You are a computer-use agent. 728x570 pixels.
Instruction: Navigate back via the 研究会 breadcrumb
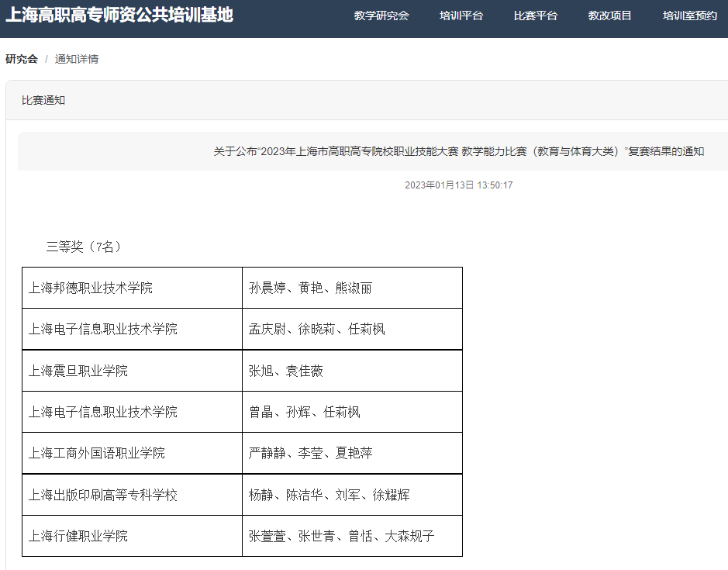pyautogui.click(x=22, y=59)
